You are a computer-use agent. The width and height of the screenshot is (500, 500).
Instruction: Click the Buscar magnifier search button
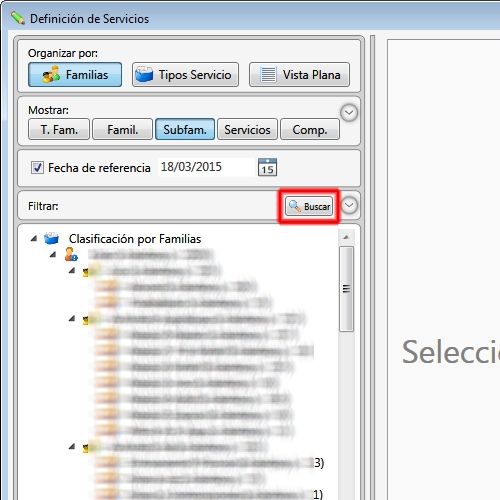coord(309,206)
